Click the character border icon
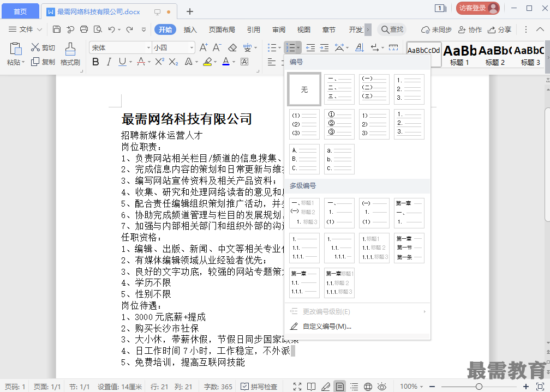550x392 pixels. [244, 62]
